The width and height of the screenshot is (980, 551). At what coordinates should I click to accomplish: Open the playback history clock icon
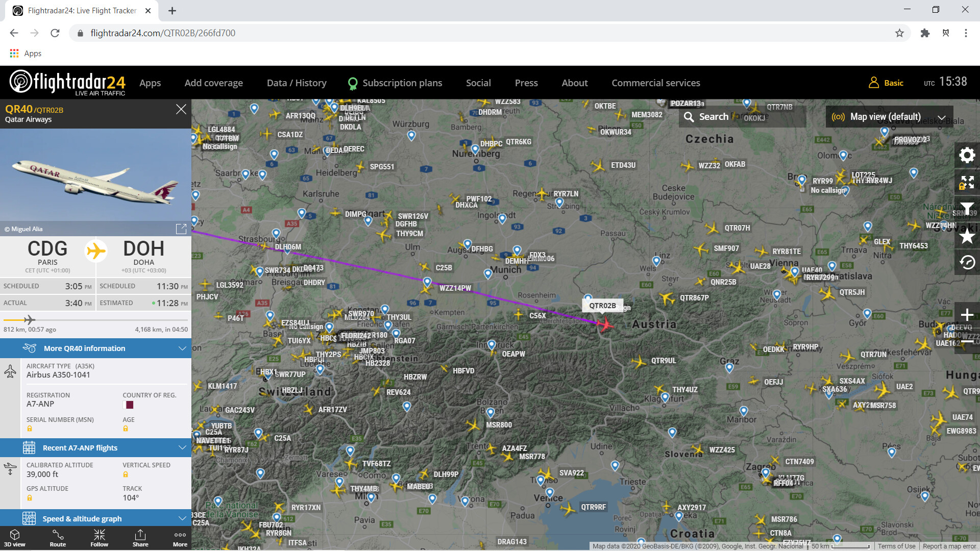pyautogui.click(x=967, y=263)
